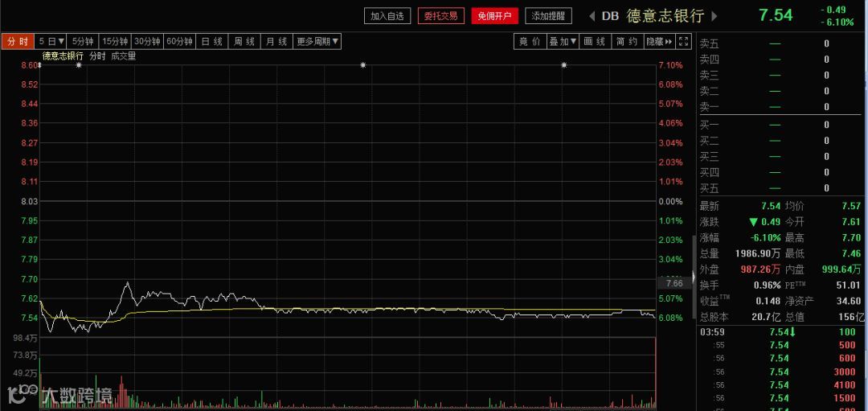Go to next stock with right arrow

pos(714,16)
